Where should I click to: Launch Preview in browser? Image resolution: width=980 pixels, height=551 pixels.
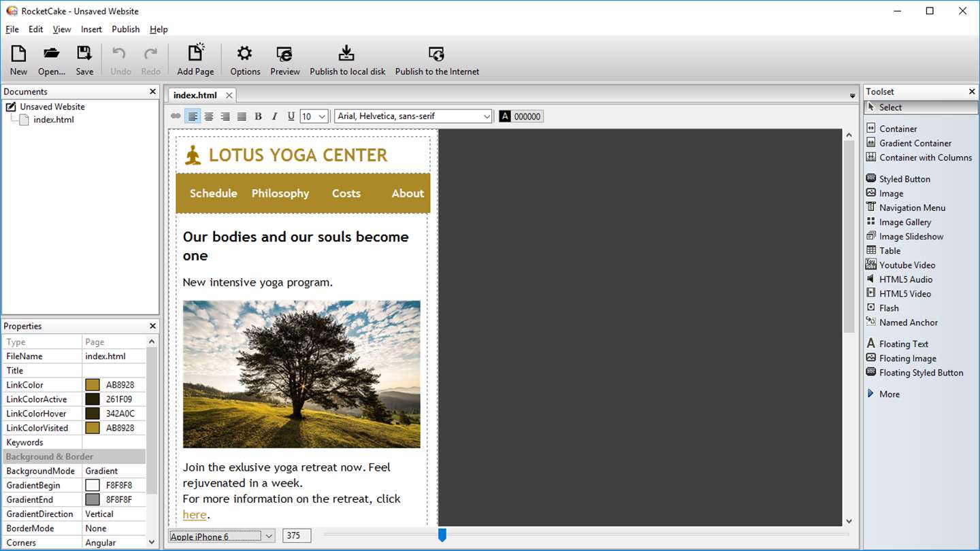tap(285, 60)
